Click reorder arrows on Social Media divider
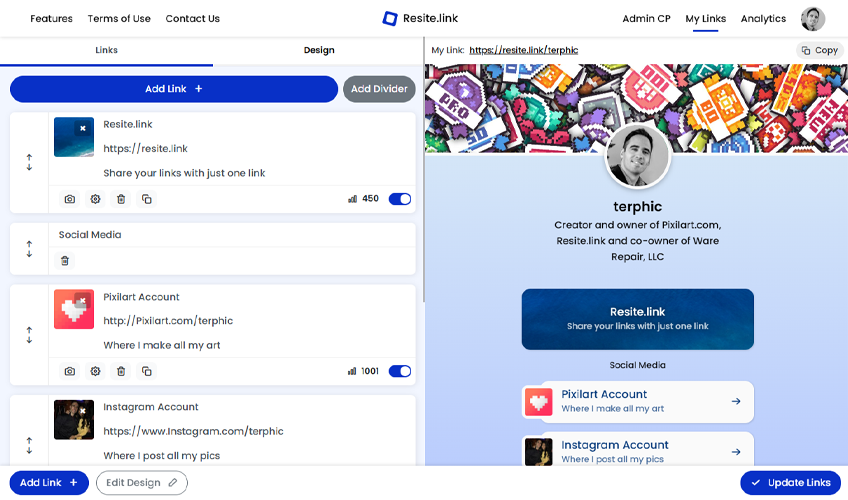 pyautogui.click(x=29, y=249)
